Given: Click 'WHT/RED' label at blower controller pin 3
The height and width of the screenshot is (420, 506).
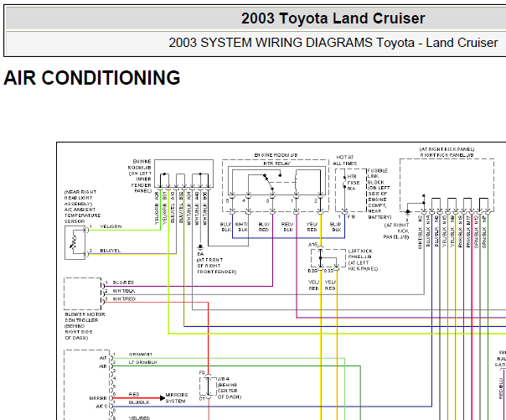Looking at the screenshot, I should (x=124, y=299).
